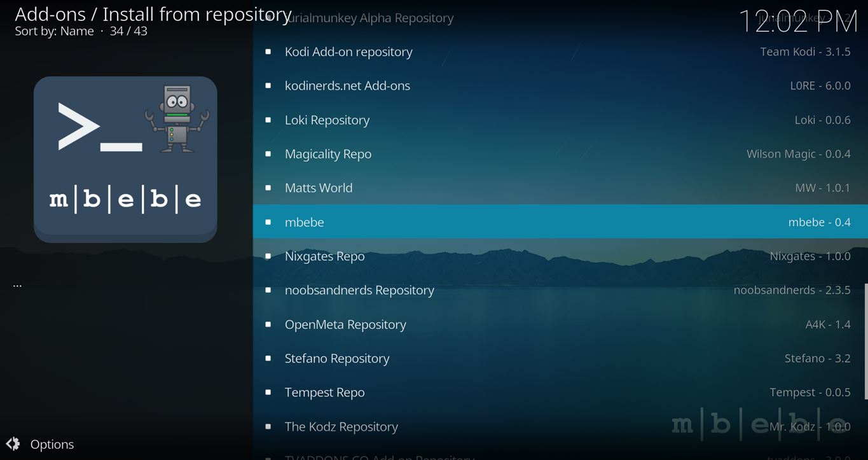The width and height of the screenshot is (868, 460).
Task: Click the Options button label
Action: [52, 445]
